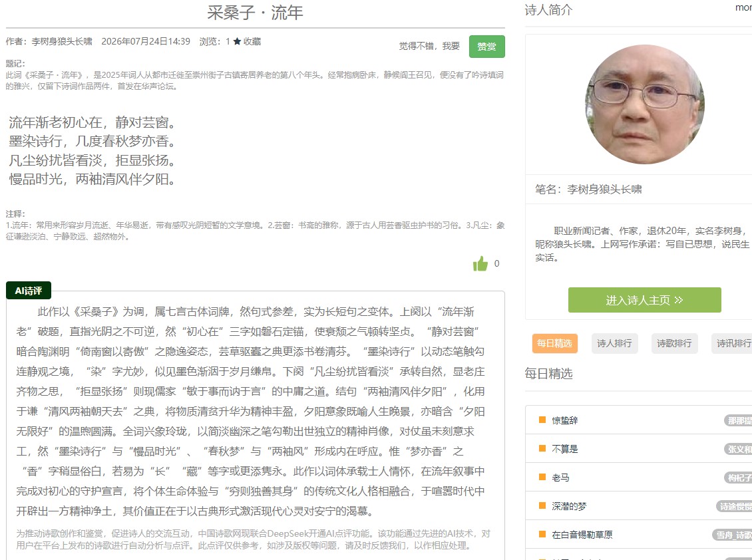Click the verse line 墨染诗行，几度春秋梦亦香

pos(92,142)
